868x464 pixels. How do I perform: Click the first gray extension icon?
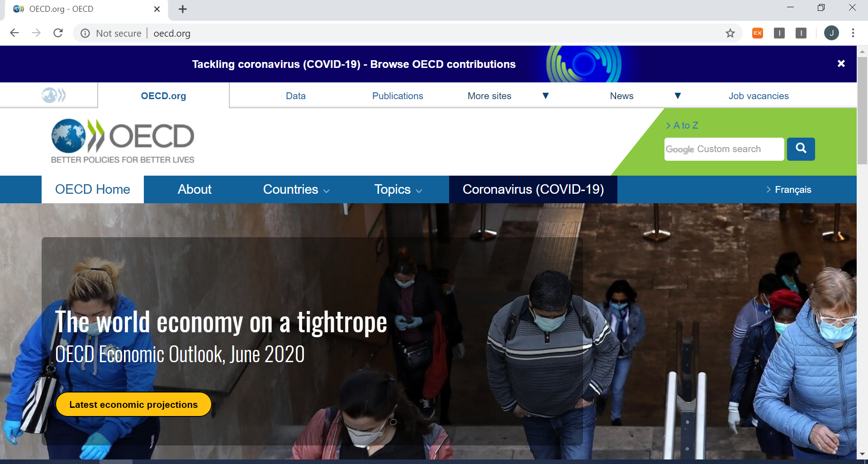tap(779, 33)
